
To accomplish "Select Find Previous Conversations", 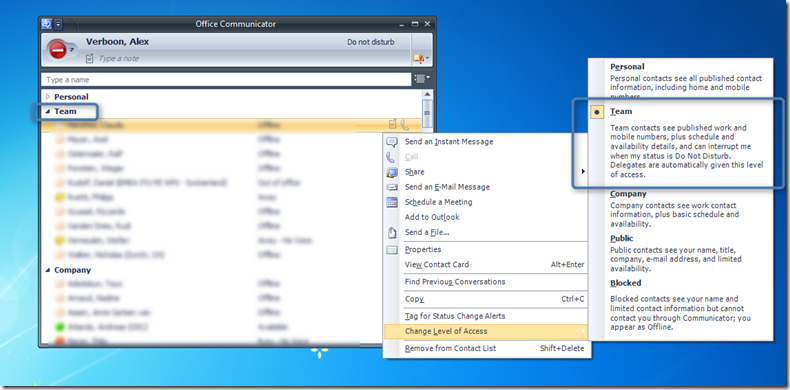I will tap(455, 282).
